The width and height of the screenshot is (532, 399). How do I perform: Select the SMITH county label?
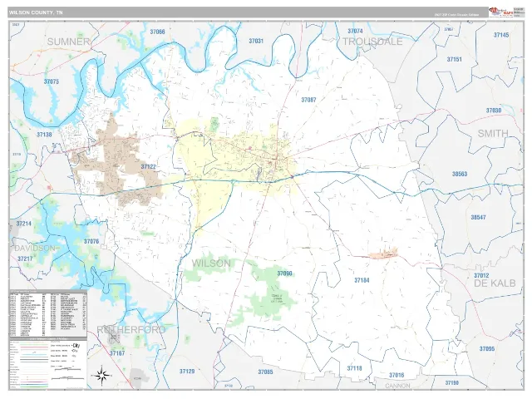pyautogui.click(x=493, y=134)
